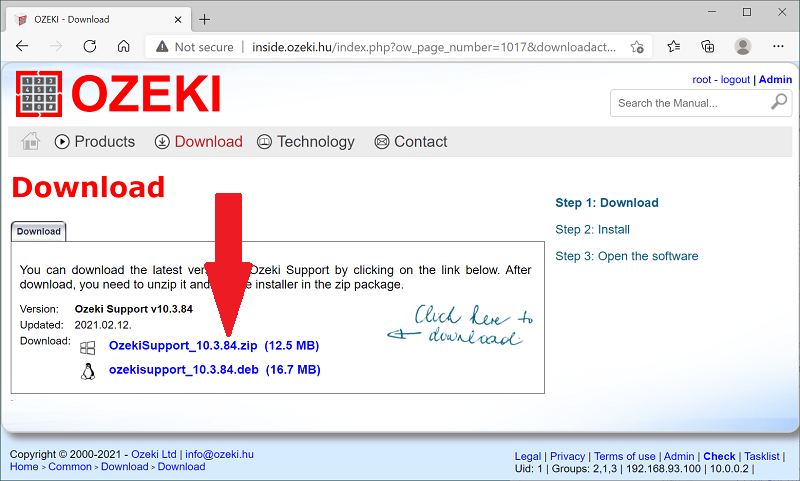Click the browser address bar URL
The width and height of the screenshot is (800, 481).
tap(434, 47)
